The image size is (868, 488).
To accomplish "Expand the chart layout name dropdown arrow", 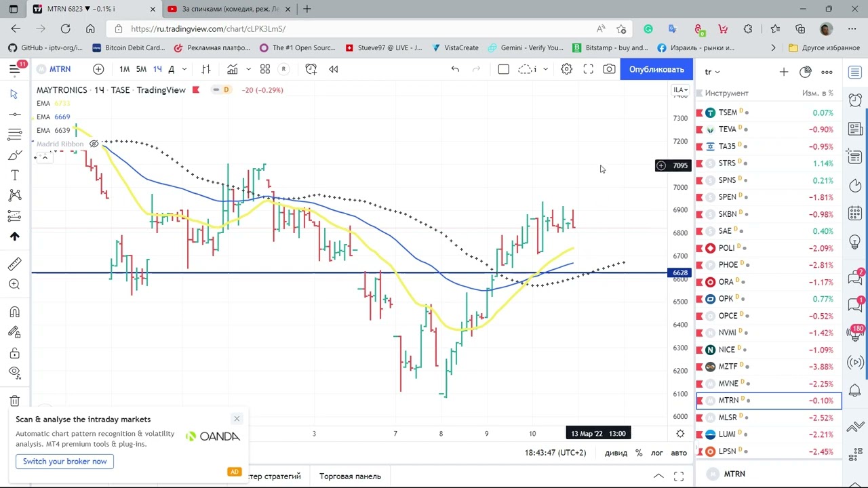I will (x=545, y=69).
